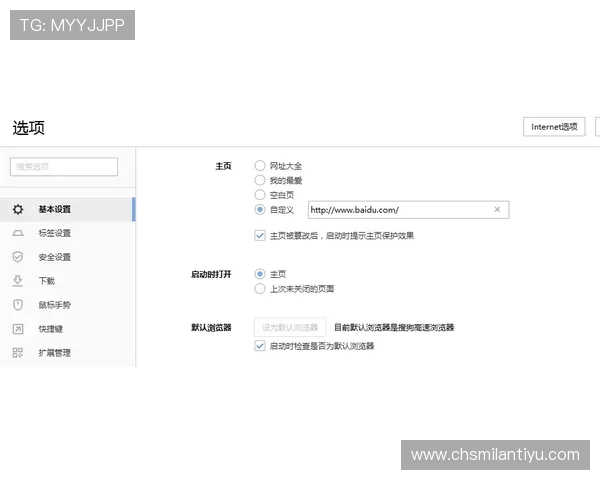Select 主页 under 启动时打开
The height and width of the screenshot is (480, 600).
tap(260, 274)
